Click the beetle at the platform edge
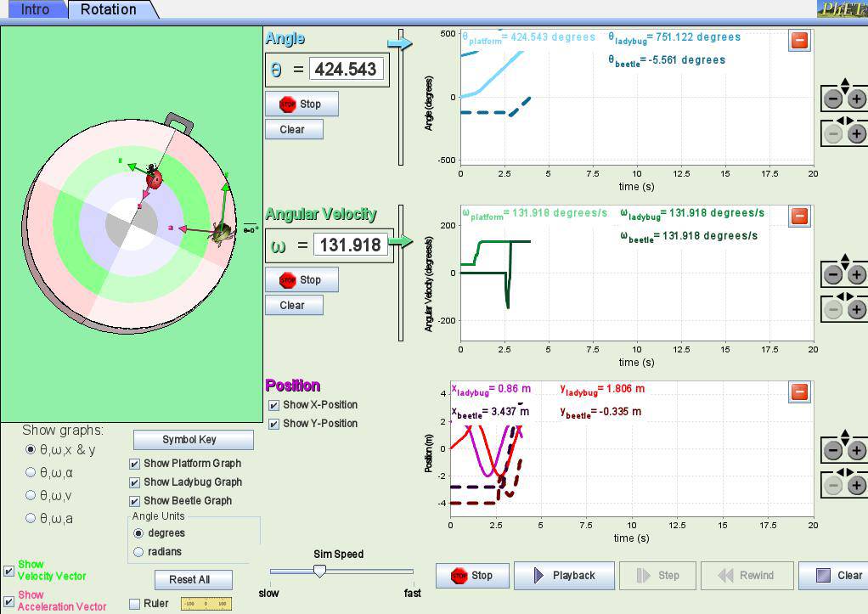868x614 pixels. tap(223, 231)
